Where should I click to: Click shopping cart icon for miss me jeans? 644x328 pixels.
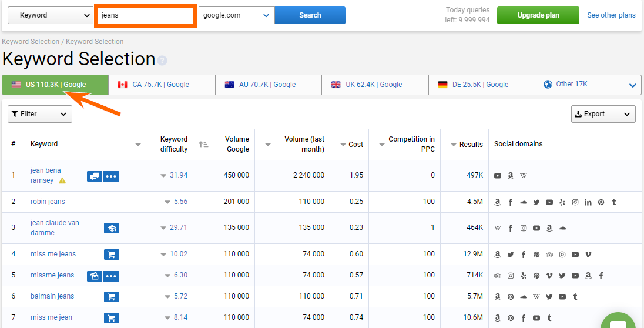pyautogui.click(x=111, y=255)
